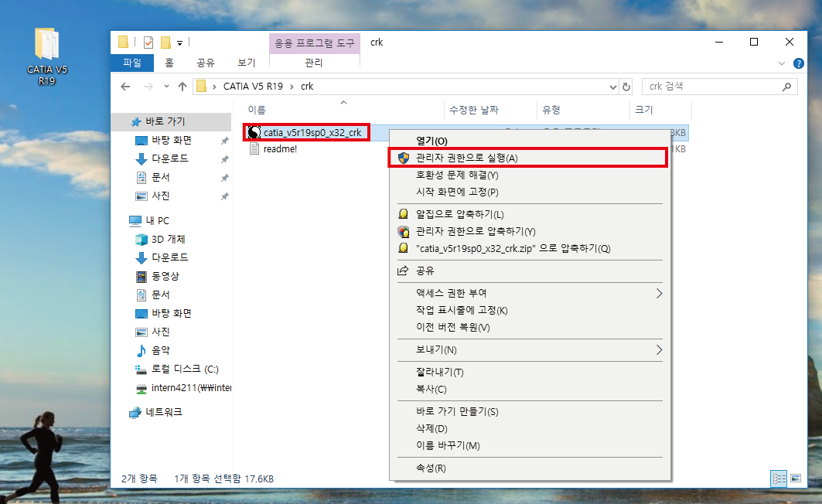
Task: Go up one folder level
Action: [182, 87]
